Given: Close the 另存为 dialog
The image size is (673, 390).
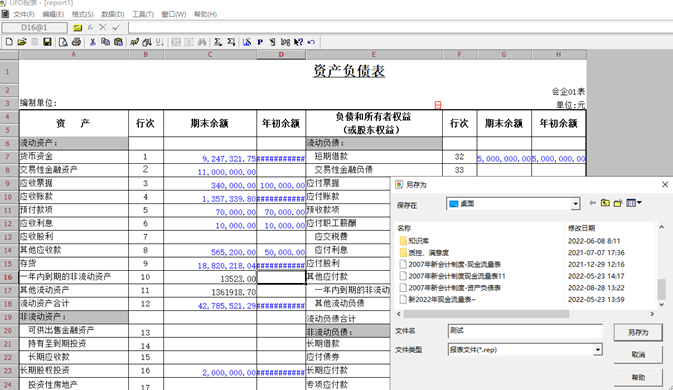Looking at the screenshot, I should 665,184.
